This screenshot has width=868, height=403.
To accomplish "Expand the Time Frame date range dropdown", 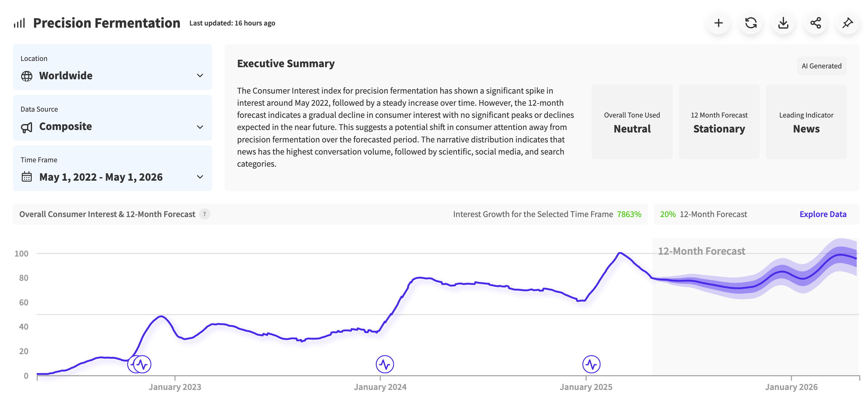I will coord(113,168).
